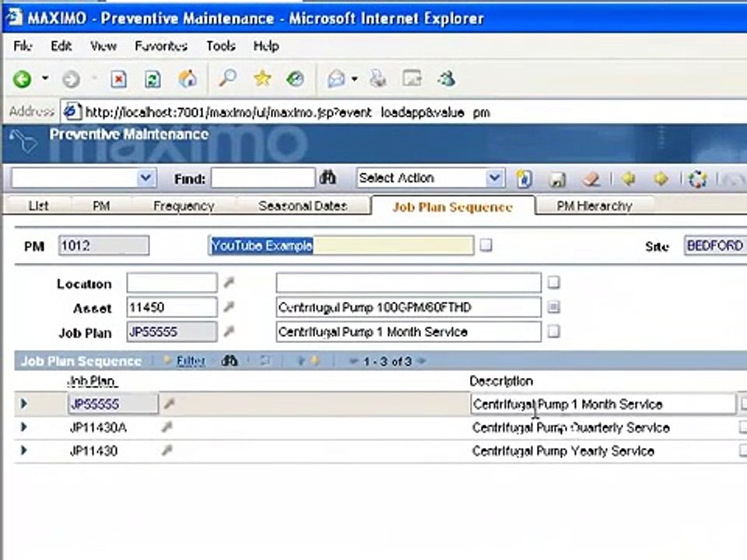Open the long description icon for the Asset description
Viewport: 747px width, 560px height.
coord(553,307)
